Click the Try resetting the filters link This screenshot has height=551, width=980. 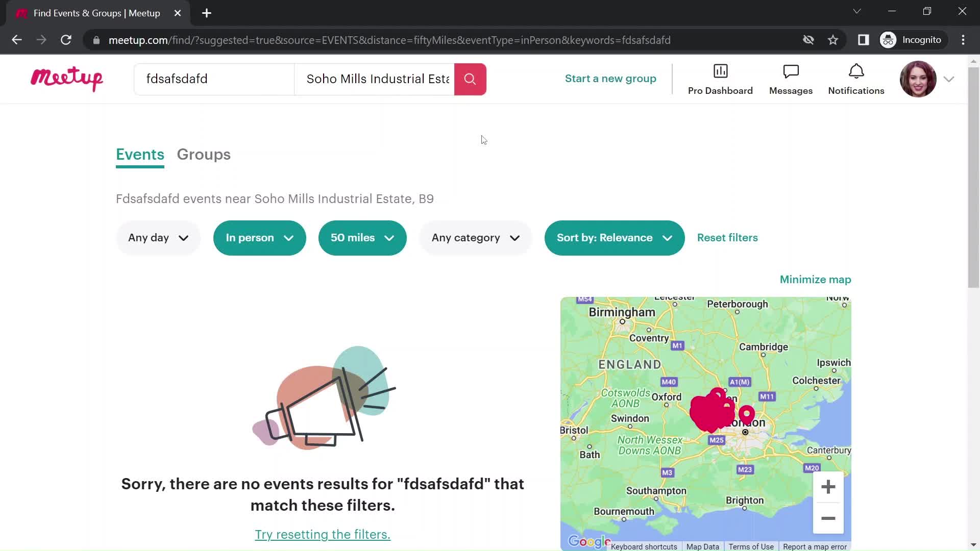tap(323, 534)
